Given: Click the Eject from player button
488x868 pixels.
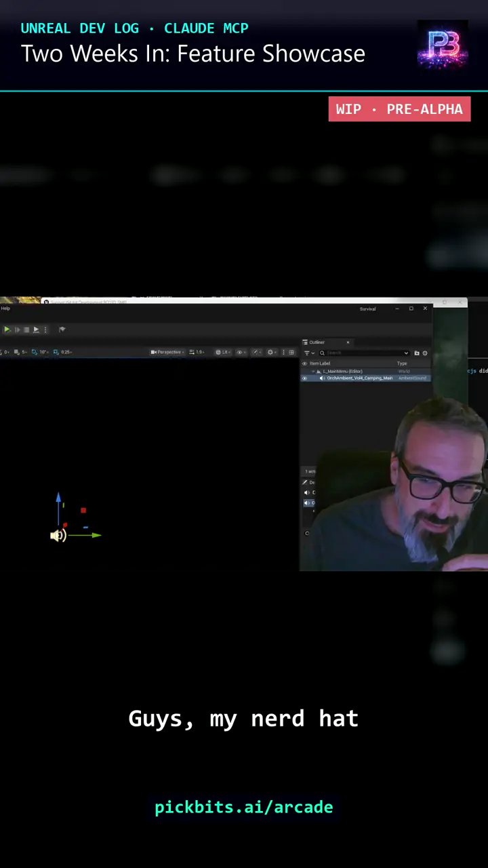Looking at the screenshot, I should [x=36, y=330].
